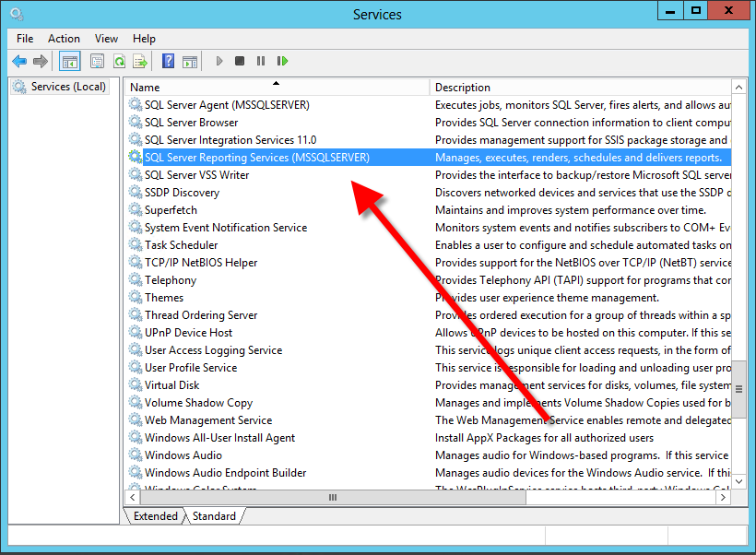
Task: Click the Superfetch description about system performance
Action: coord(571,210)
